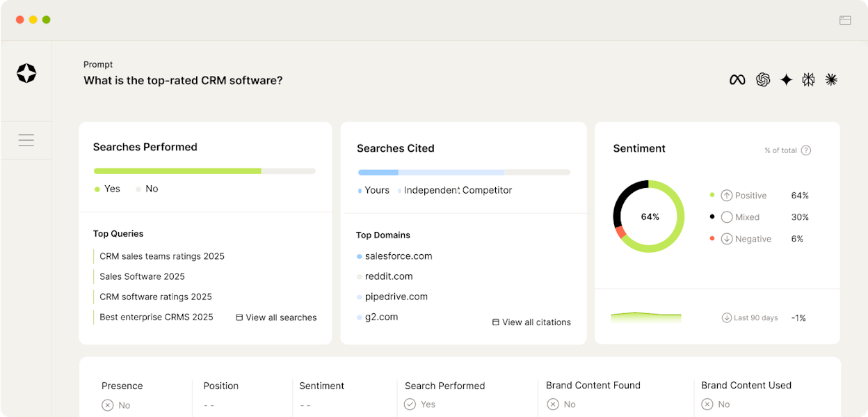
Task: Click the 30% Mixed value
Action: click(x=800, y=217)
